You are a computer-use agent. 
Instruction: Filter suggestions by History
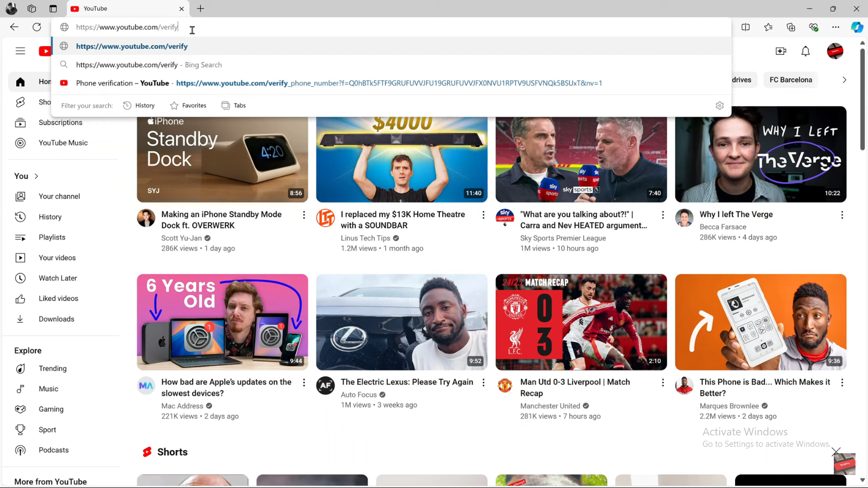pyautogui.click(x=139, y=106)
